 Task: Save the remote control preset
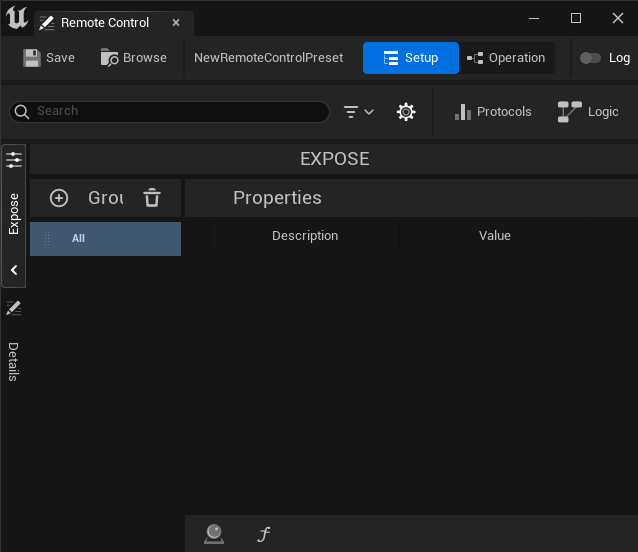pyautogui.click(x=49, y=58)
